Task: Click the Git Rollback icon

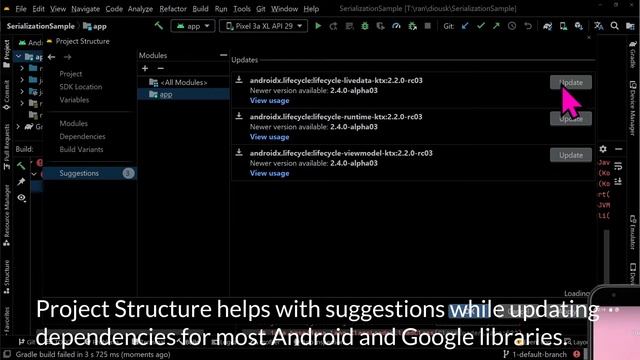Action: [x=528, y=26]
